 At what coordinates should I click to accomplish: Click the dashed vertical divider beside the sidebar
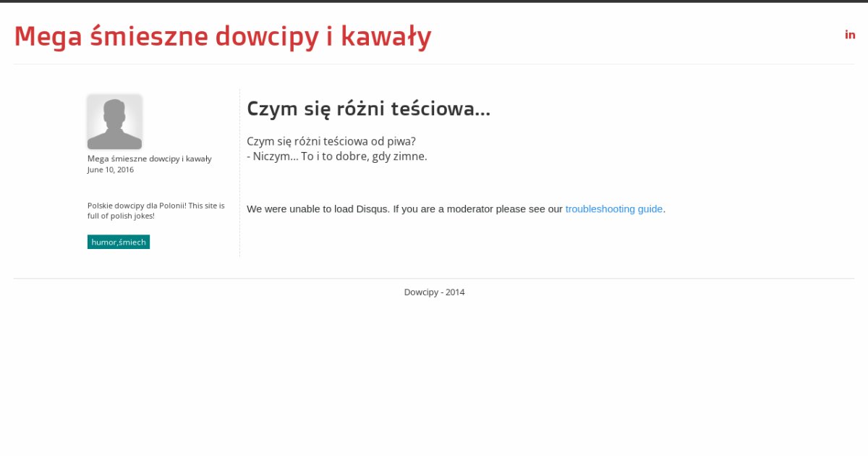239,174
